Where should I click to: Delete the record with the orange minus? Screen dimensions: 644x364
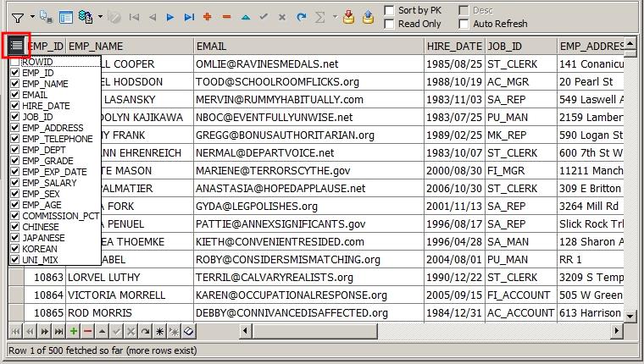click(226, 17)
